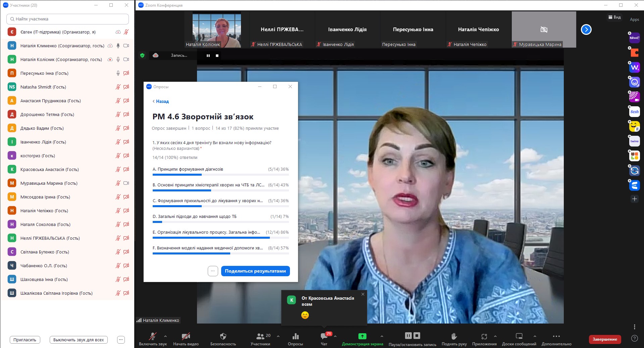Click Поделиться результатами button
The height and width of the screenshot is (348, 644).
point(255,271)
